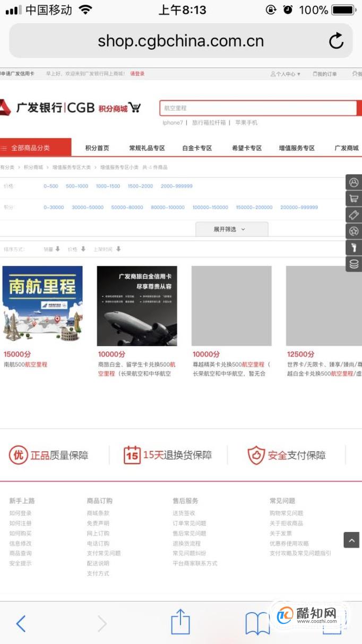Filter points 100000-150000

coord(210,208)
